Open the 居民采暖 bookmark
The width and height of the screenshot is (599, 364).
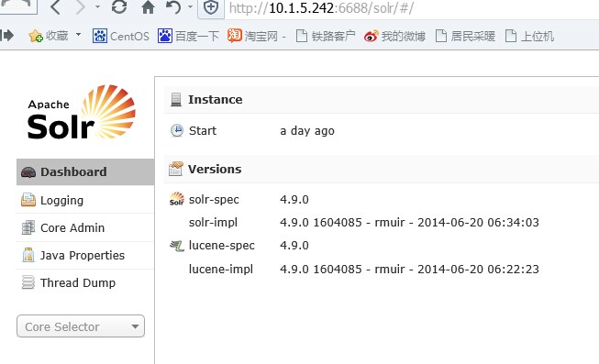[465, 37]
